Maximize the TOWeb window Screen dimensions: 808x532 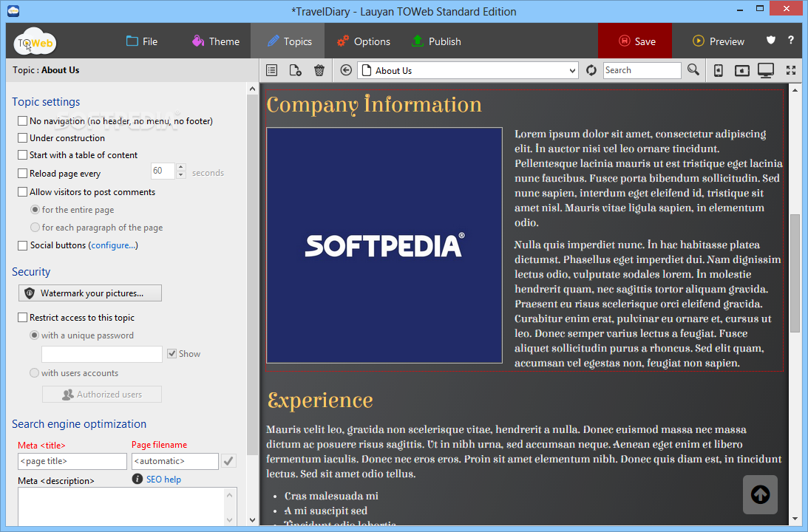click(759, 9)
